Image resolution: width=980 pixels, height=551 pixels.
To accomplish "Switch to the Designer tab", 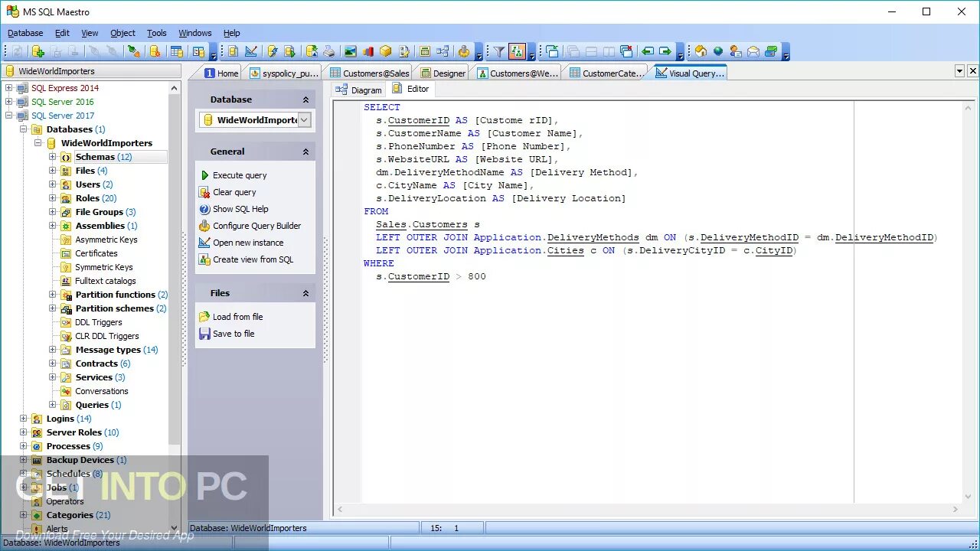I will 443,73.
